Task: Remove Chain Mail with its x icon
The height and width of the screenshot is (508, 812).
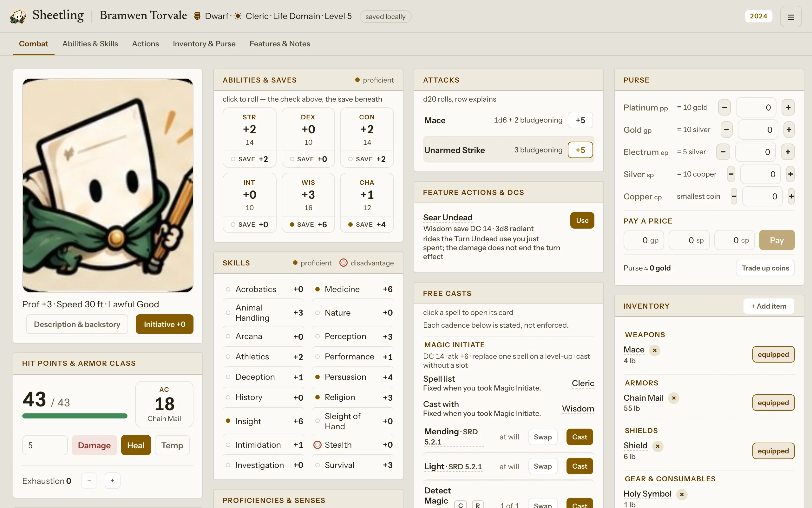Action: 674,398
